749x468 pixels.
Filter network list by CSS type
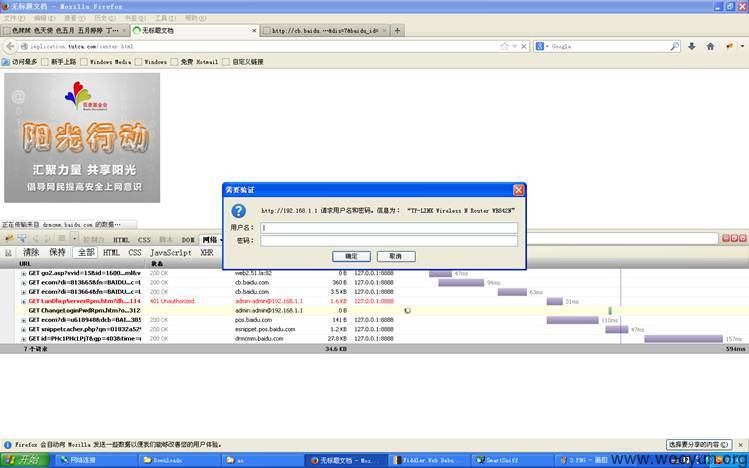pos(135,253)
